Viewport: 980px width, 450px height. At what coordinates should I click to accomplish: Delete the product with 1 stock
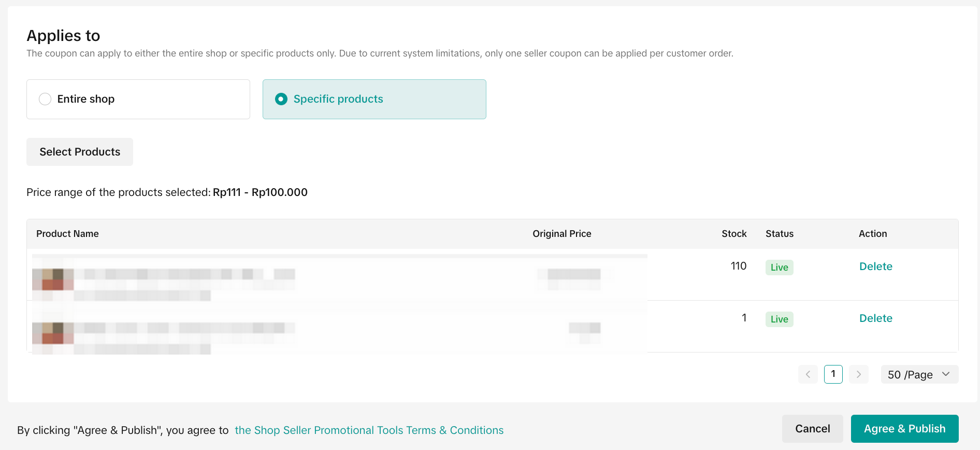pos(875,318)
